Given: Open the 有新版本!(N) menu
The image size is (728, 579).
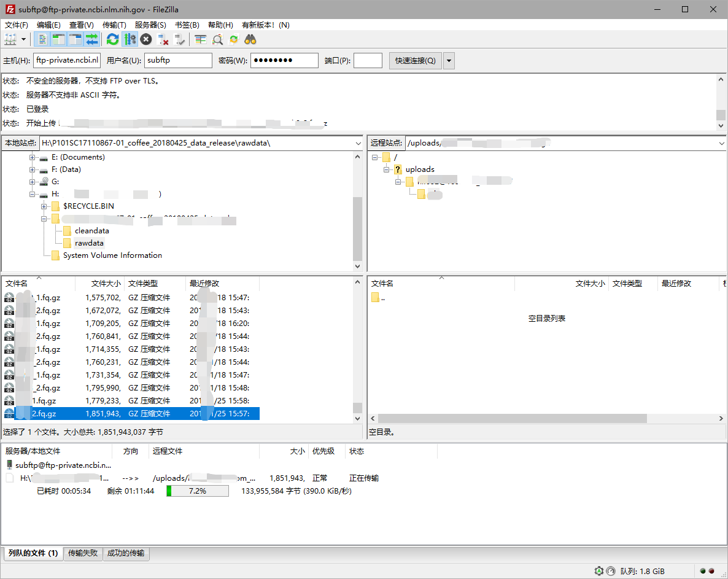Looking at the screenshot, I should tap(266, 25).
